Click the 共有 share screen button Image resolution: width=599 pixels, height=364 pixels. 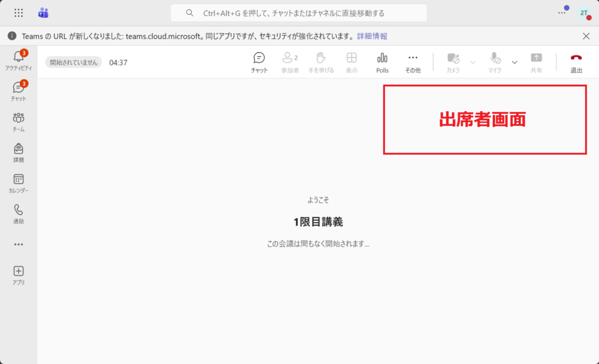[536, 62]
